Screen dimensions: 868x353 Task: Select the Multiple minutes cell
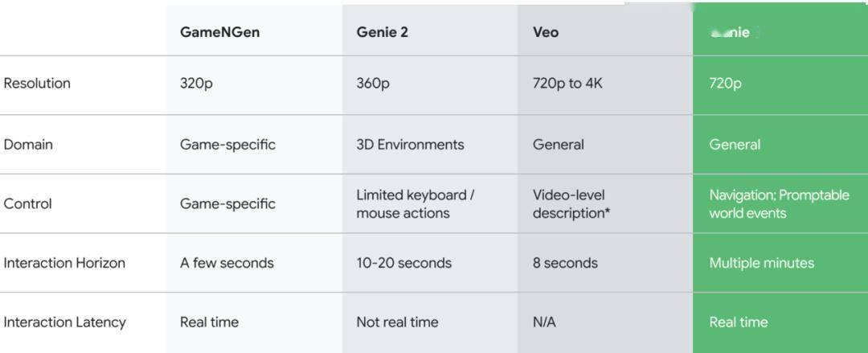coord(761,263)
